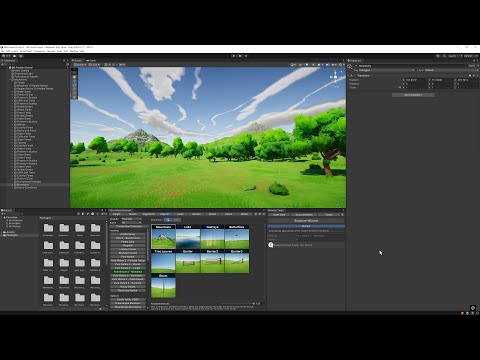
Task: Open the Help menu
Action: point(82,51)
